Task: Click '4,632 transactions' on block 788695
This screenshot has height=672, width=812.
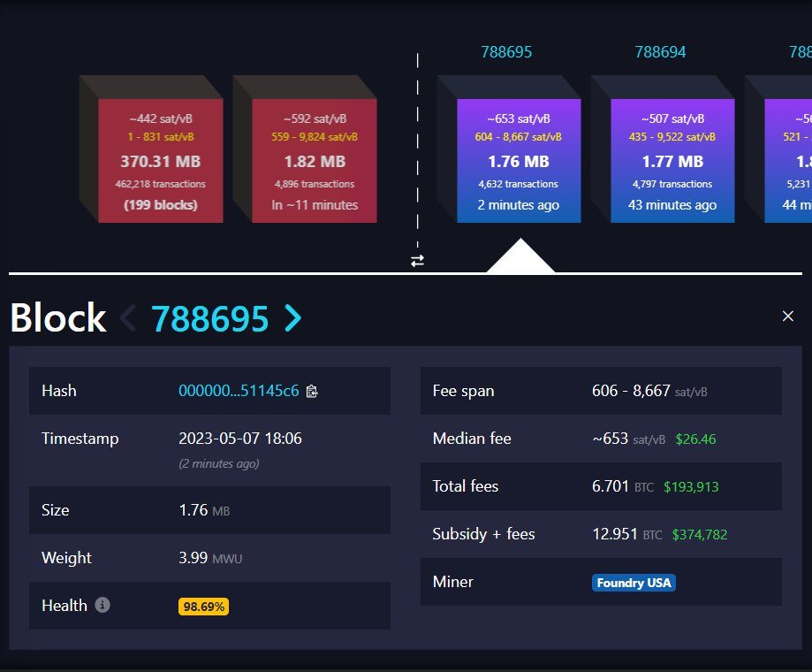Action: [x=519, y=184]
